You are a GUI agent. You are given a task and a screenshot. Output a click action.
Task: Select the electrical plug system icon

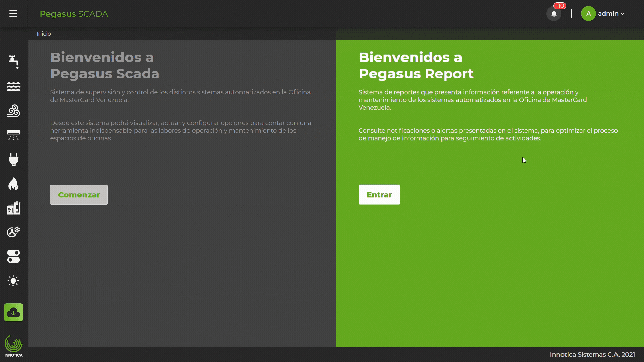point(13,159)
